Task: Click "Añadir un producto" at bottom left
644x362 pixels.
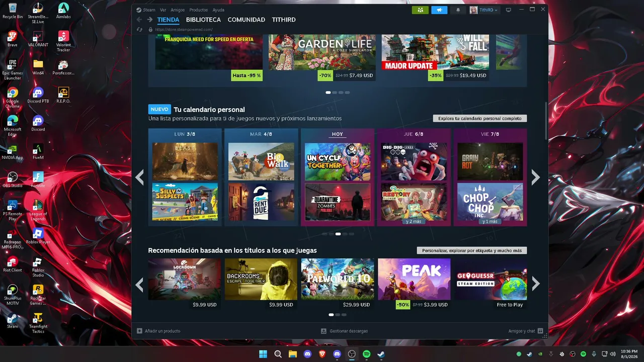Action: click(x=158, y=331)
